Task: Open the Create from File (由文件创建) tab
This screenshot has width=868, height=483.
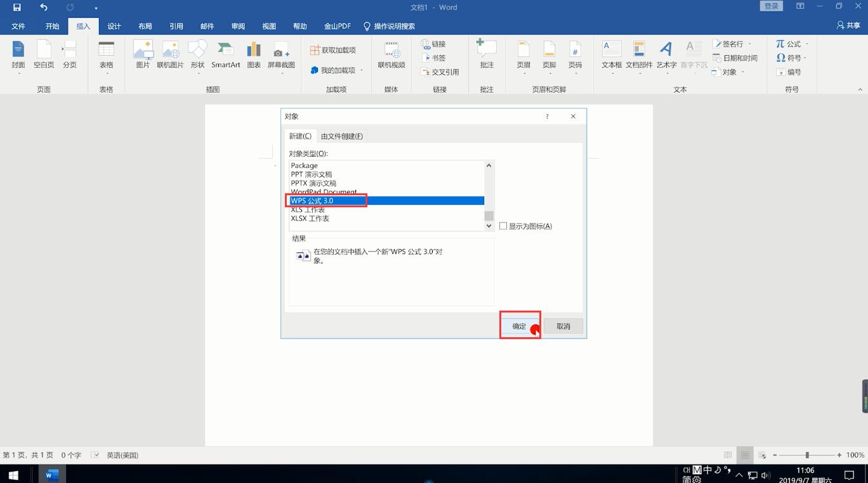Action: click(342, 136)
